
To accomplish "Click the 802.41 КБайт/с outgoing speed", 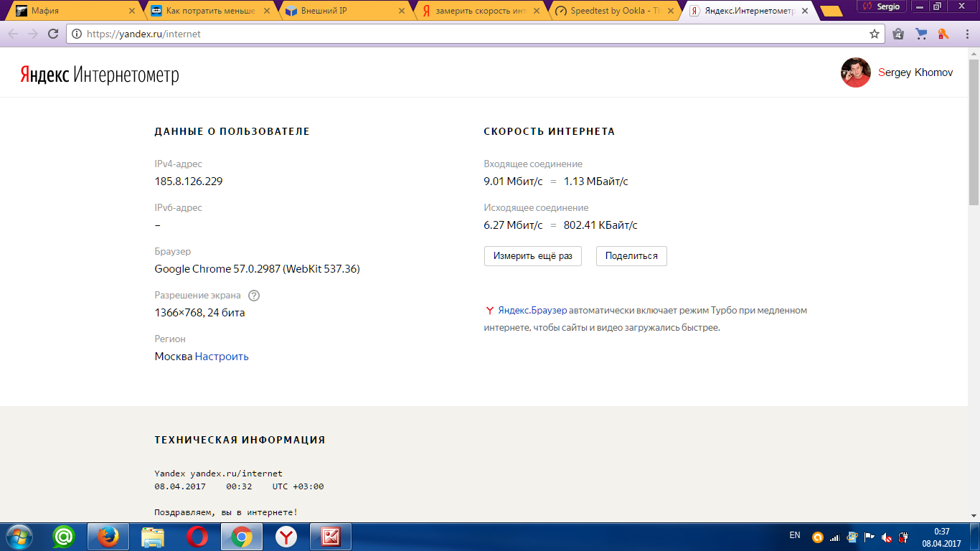I will click(600, 225).
